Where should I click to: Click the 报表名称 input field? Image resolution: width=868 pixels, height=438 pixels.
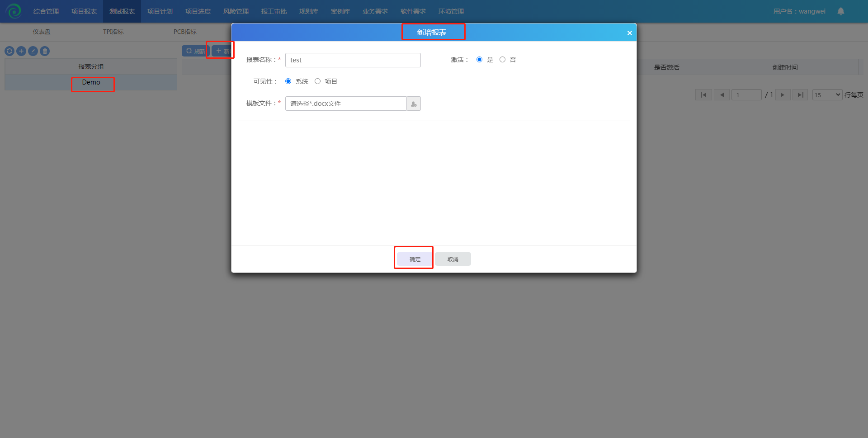point(353,60)
